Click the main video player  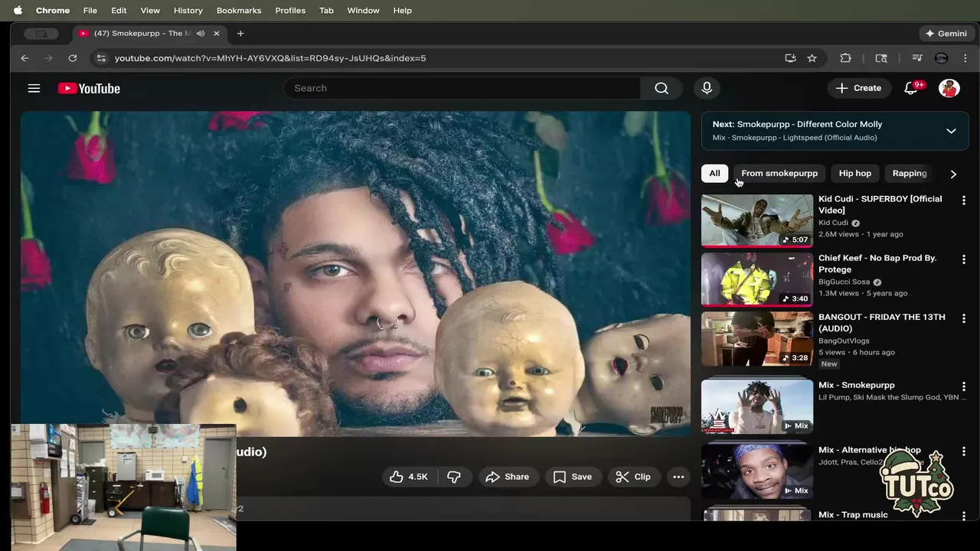point(356,274)
